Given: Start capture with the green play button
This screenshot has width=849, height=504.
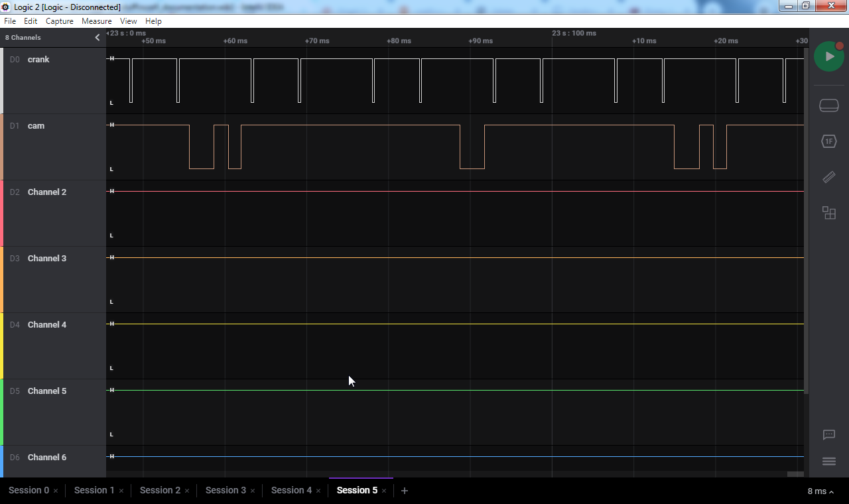Looking at the screenshot, I should (828, 56).
